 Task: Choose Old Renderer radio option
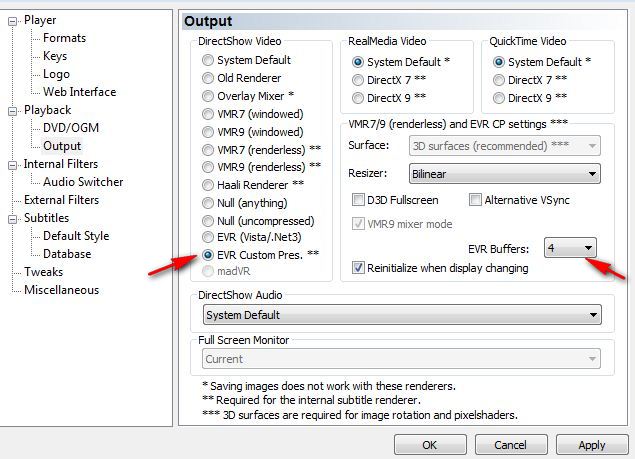[208, 78]
